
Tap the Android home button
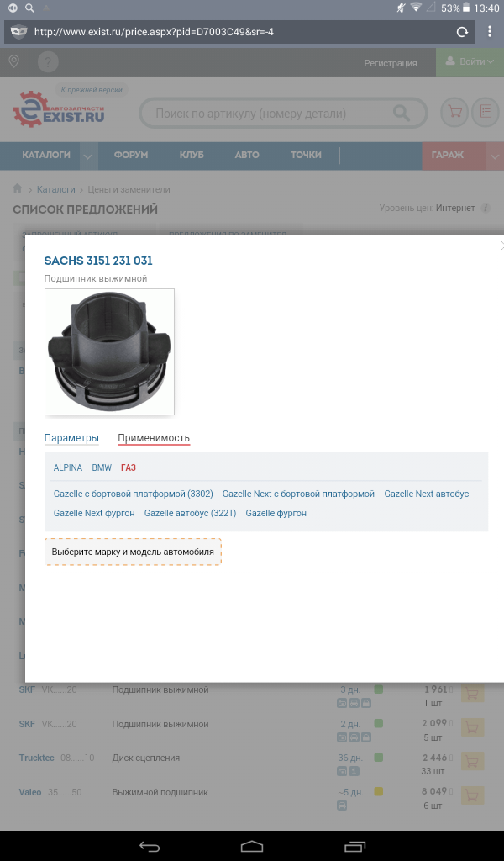[x=252, y=846]
